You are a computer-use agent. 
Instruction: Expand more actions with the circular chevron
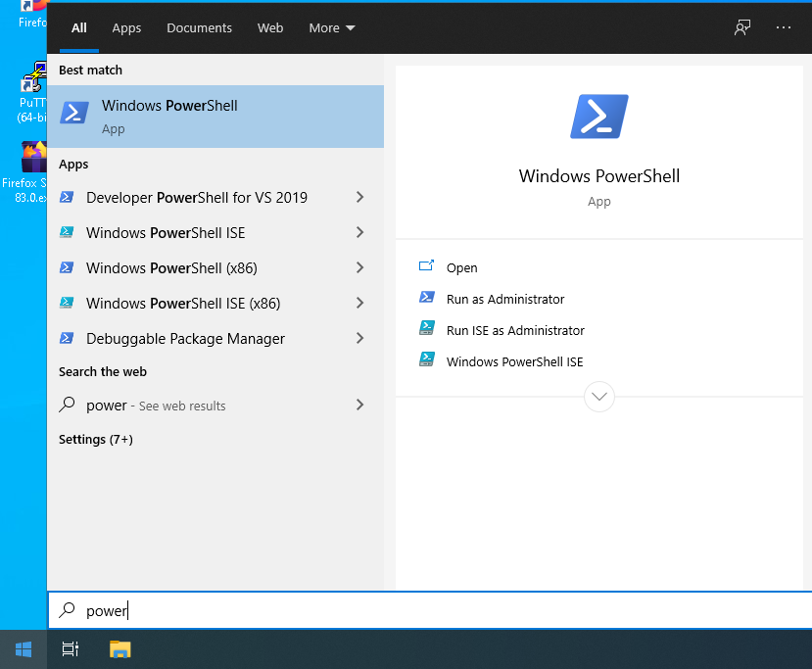coord(599,397)
